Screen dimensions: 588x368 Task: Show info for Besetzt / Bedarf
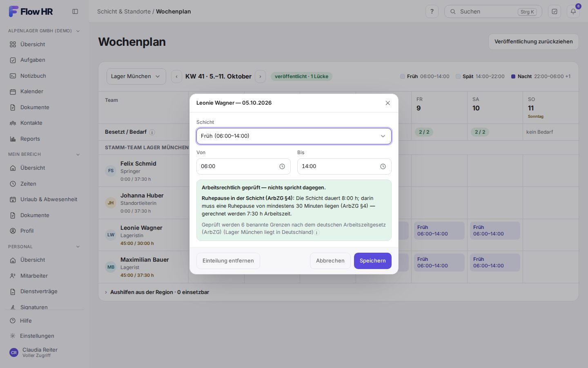(x=152, y=132)
